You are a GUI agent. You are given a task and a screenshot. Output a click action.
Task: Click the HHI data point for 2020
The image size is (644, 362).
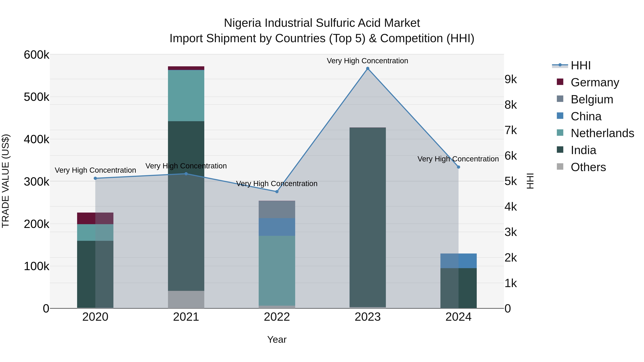point(95,178)
